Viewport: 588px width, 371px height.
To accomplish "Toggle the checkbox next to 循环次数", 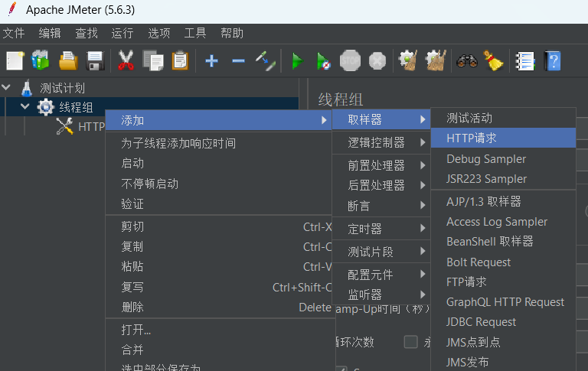I will point(410,342).
